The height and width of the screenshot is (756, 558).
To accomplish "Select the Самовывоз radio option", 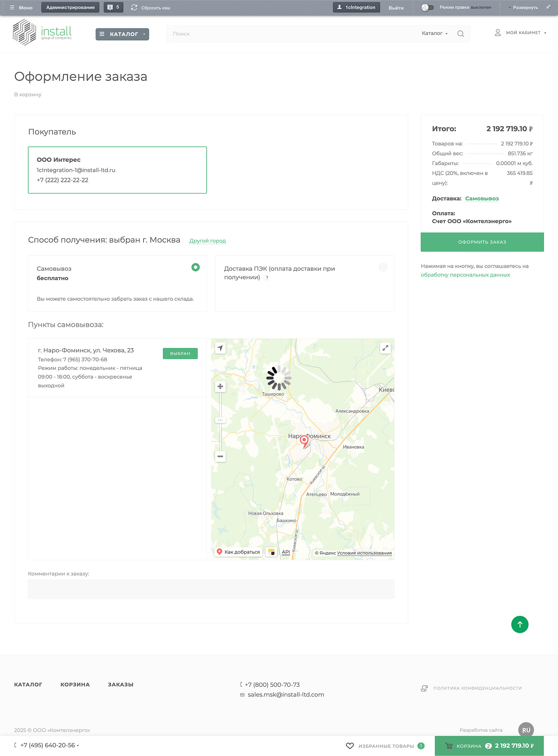I will [195, 267].
